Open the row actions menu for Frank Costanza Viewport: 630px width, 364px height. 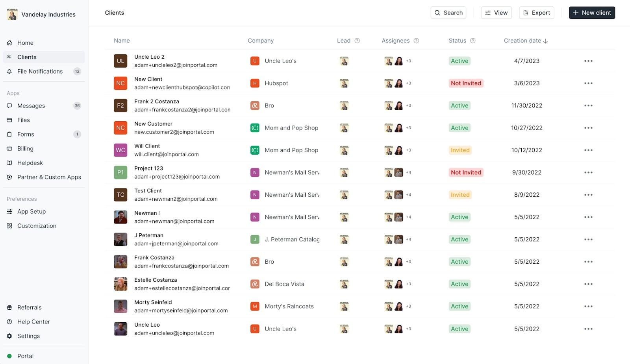(588, 261)
